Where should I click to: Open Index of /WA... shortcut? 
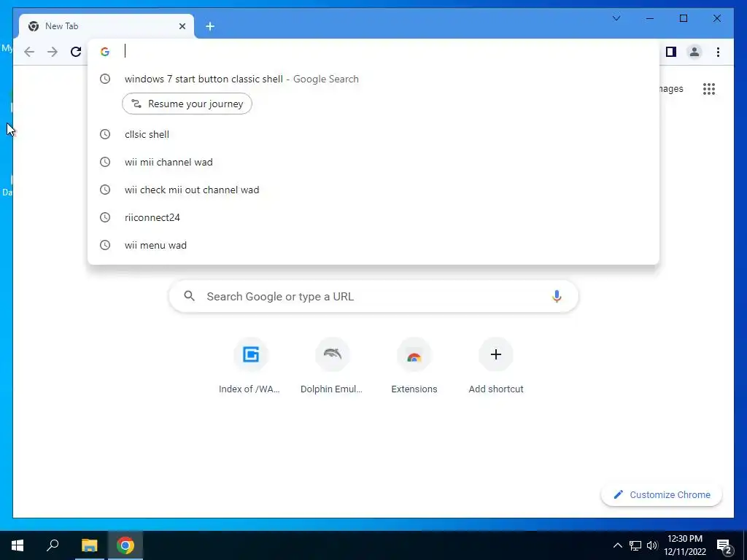[251, 367]
